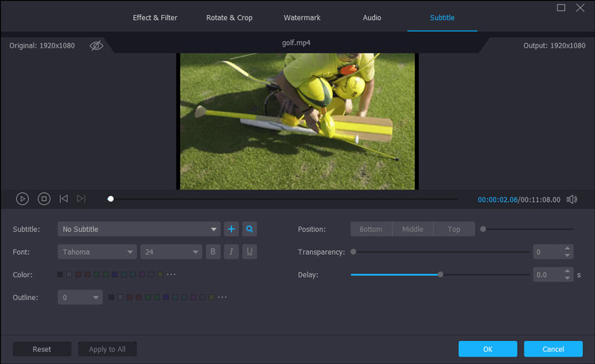
Task: Open the Watermark tab
Action: click(x=301, y=17)
